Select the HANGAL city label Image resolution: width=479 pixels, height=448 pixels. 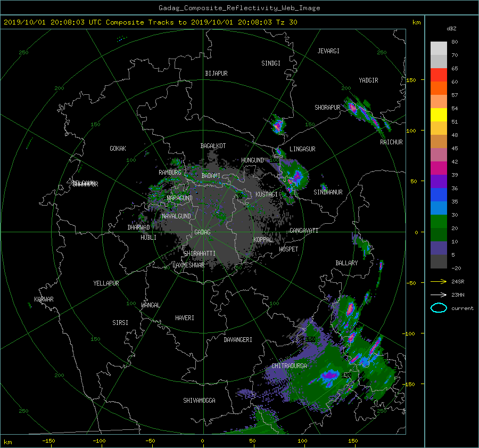(150, 305)
